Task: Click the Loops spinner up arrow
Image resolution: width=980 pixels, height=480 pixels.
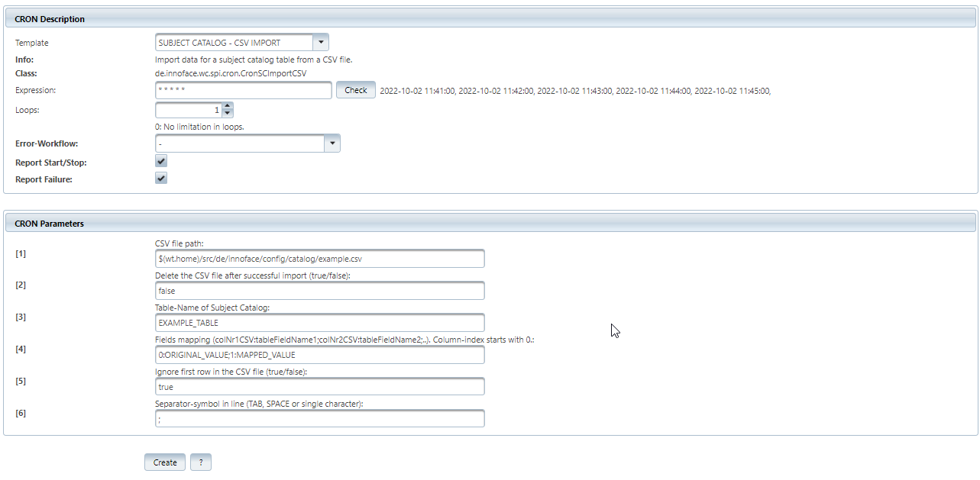Action: coord(228,107)
